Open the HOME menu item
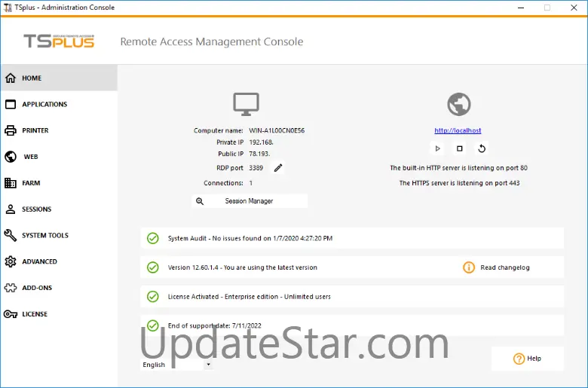The height and width of the screenshot is (388, 588). (x=60, y=78)
